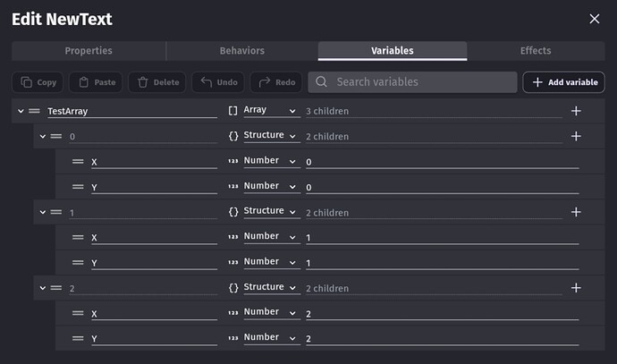617x364 pixels.
Task: Edit X value 1 in element 1
Action: 443,238
